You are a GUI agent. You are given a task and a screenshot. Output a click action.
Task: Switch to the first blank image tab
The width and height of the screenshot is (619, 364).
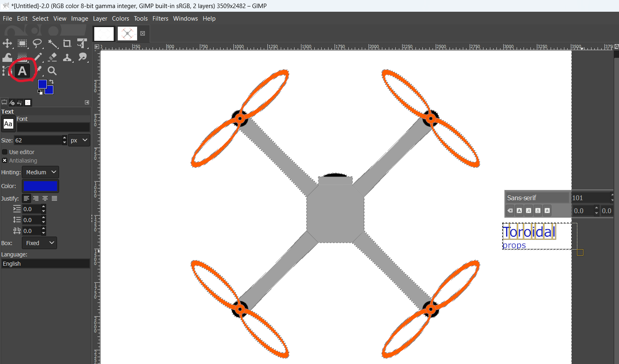click(104, 34)
